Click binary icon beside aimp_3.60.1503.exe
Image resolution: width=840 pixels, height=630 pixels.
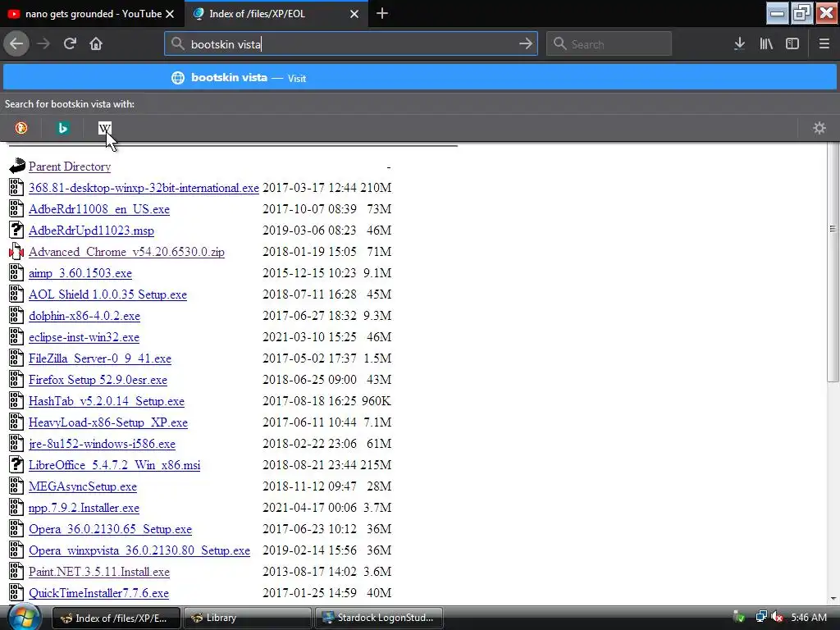point(16,272)
